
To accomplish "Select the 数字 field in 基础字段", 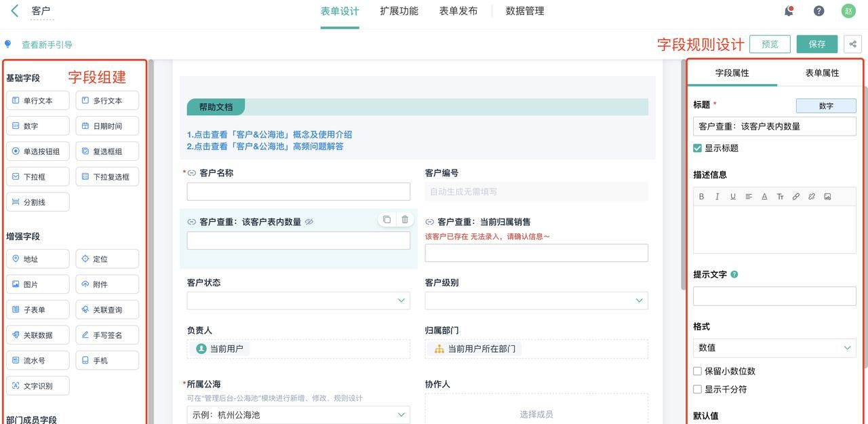I will pyautogui.click(x=37, y=126).
